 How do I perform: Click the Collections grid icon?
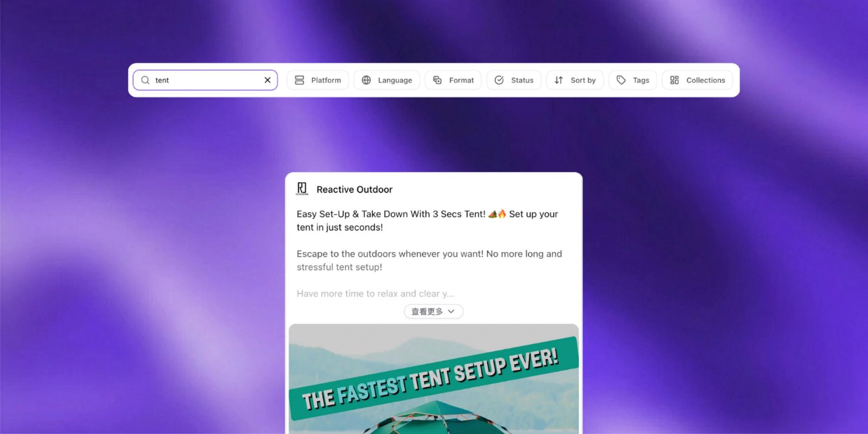click(x=674, y=80)
